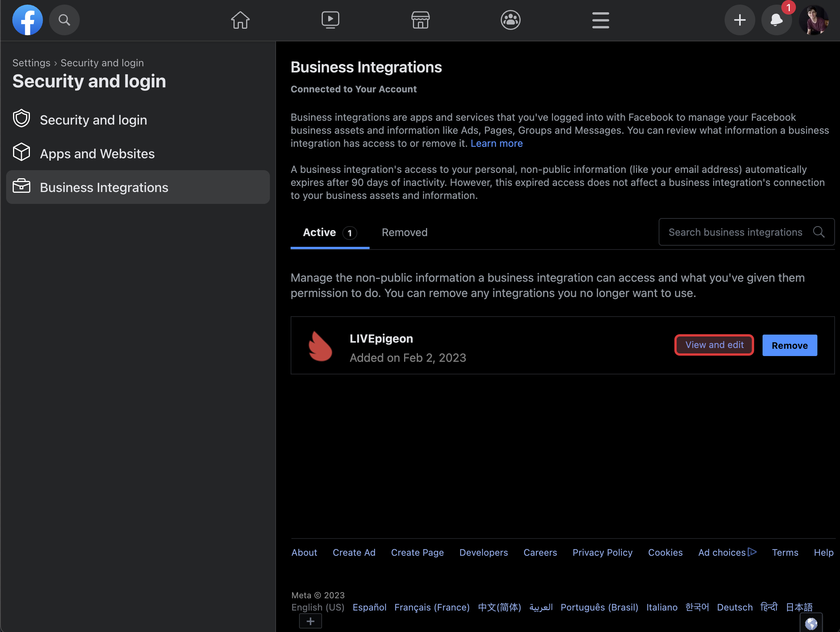
Task: Focus the Search business integrations field
Action: click(x=735, y=232)
